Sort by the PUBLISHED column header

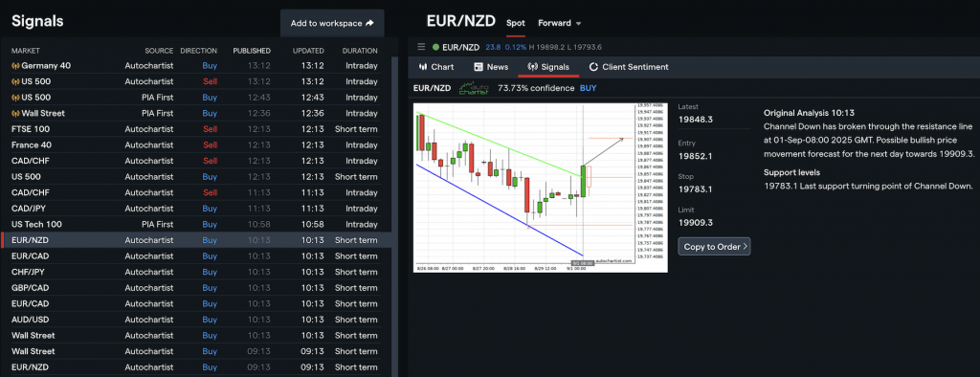pyautogui.click(x=252, y=51)
